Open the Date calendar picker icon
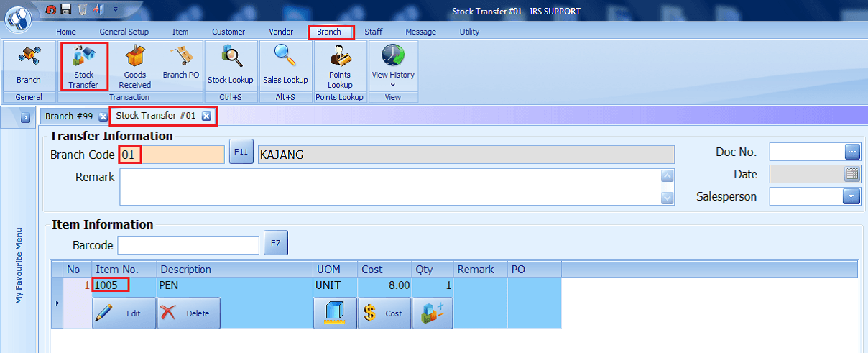This screenshot has width=868, height=353. coord(852,174)
